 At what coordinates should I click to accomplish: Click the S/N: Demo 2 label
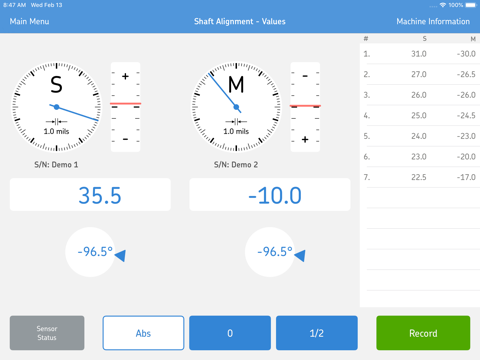click(236, 165)
